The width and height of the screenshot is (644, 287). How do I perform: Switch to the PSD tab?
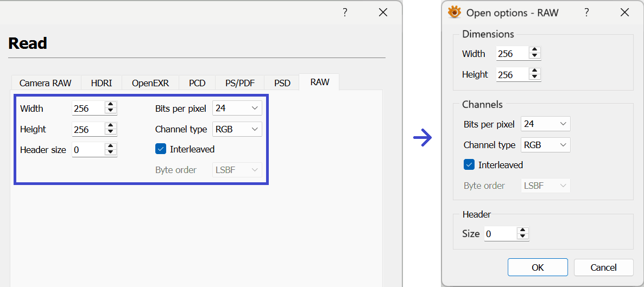coord(282,83)
